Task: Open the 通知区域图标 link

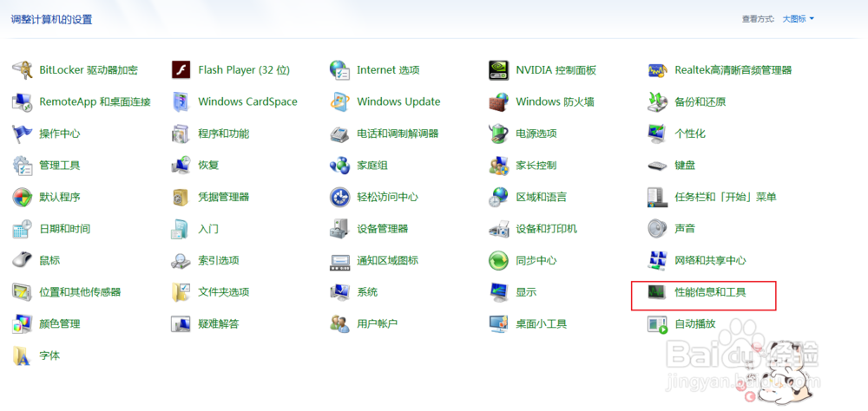Action: click(x=387, y=260)
